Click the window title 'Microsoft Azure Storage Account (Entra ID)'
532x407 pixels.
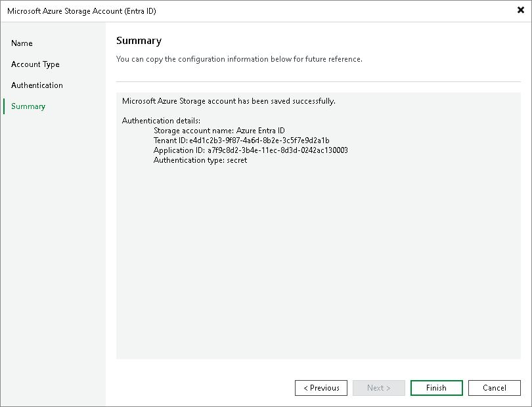pos(81,11)
